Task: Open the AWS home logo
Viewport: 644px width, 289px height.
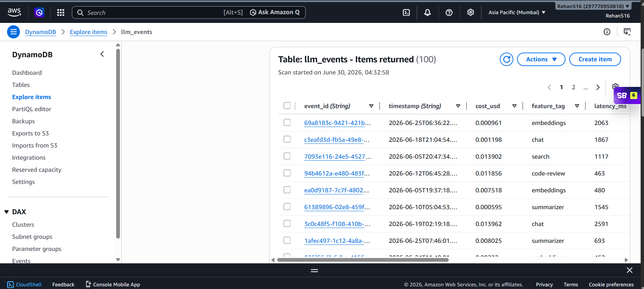Action: click(14, 12)
